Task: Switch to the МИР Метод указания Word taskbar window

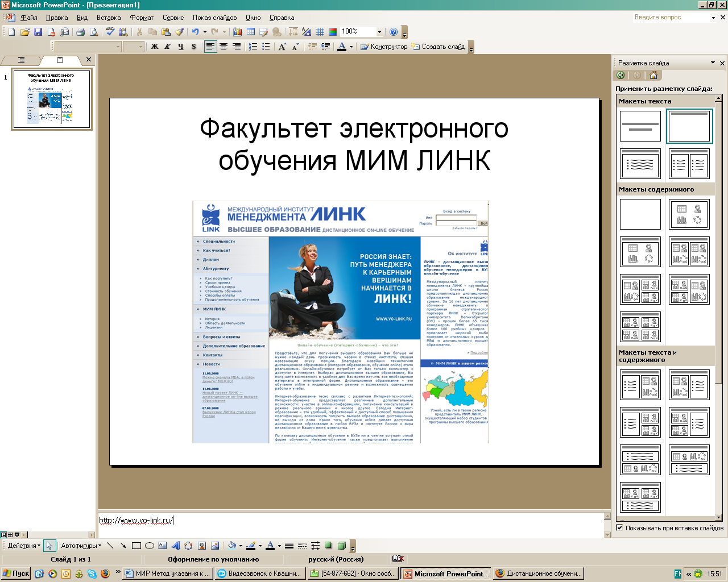Action: point(168,573)
